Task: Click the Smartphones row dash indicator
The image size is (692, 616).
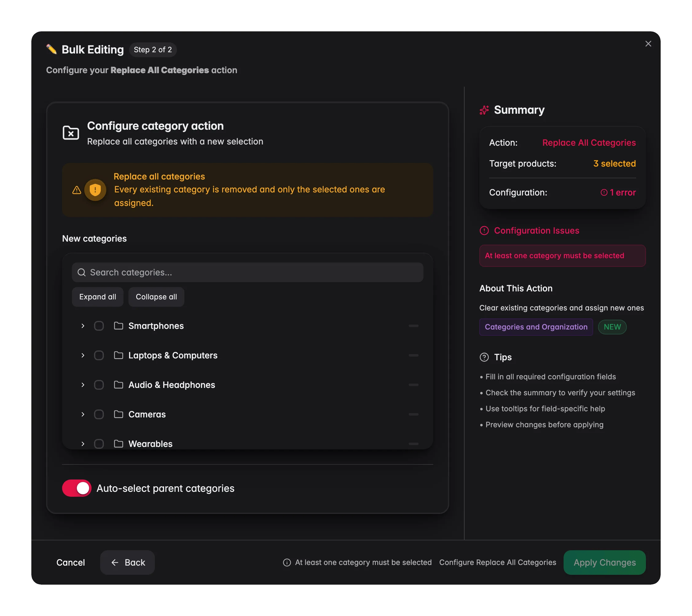Action: coord(413,326)
